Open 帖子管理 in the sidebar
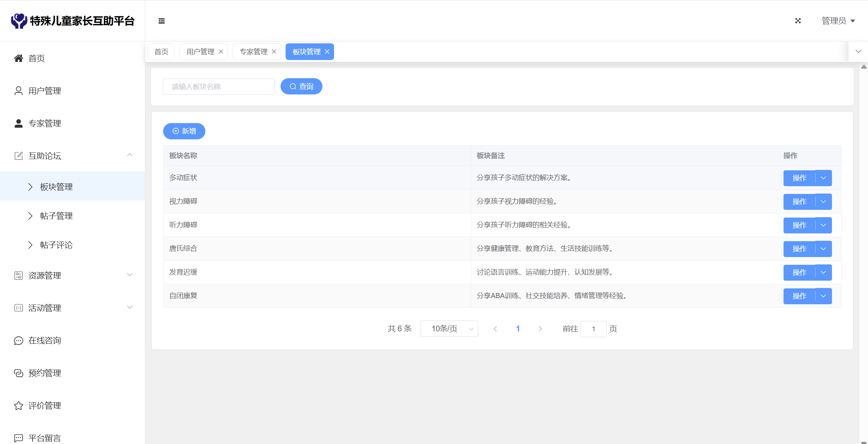This screenshot has height=444, width=868. point(57,216)
